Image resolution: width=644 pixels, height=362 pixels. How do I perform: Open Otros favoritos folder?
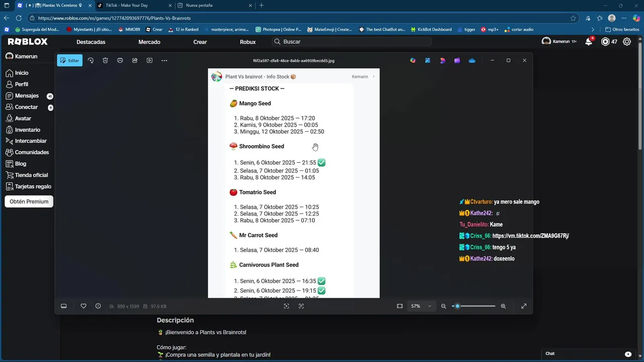pos(622,29)
